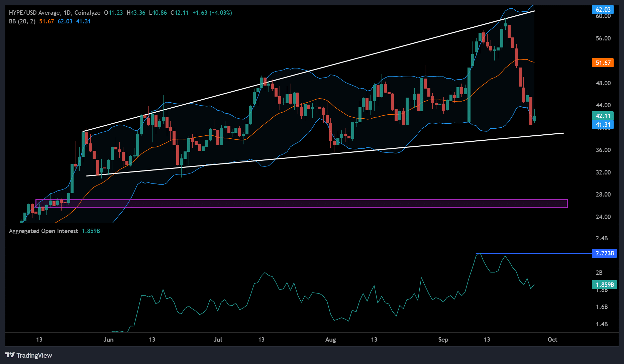Click the 2.223B open interest level tag
Image resolution: width=624 pixels, height=364 pixels.
click(x=605, y=253)
